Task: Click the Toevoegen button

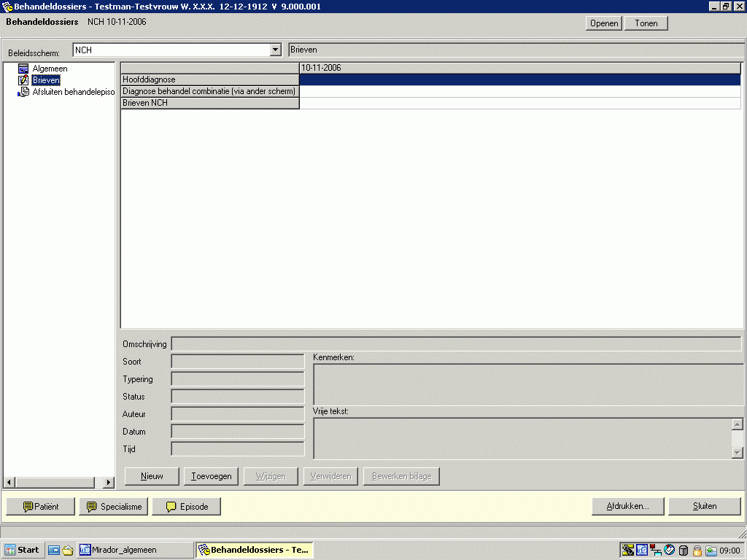Action: coord(211,476)
